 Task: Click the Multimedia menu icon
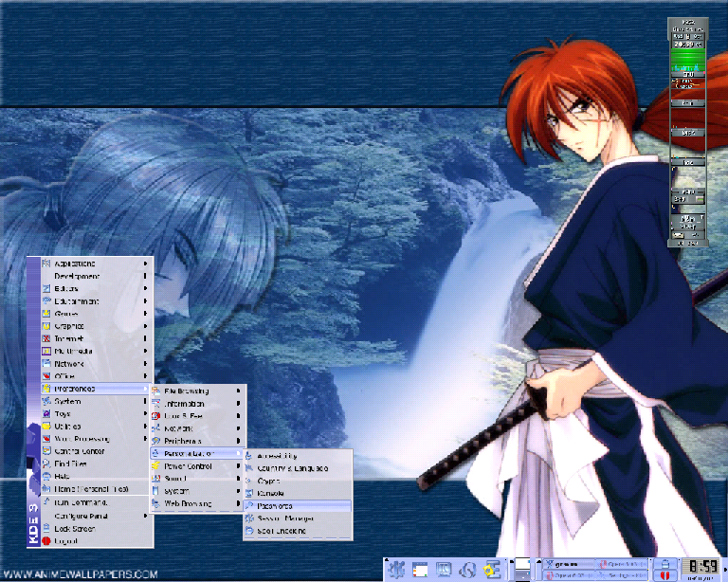[x=46, y=352]
